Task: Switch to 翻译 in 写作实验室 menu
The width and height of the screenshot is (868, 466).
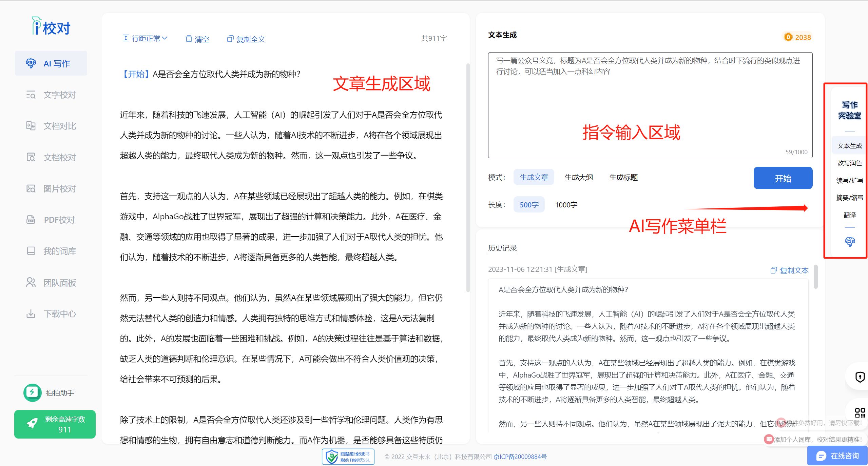Action: [849, 215]
